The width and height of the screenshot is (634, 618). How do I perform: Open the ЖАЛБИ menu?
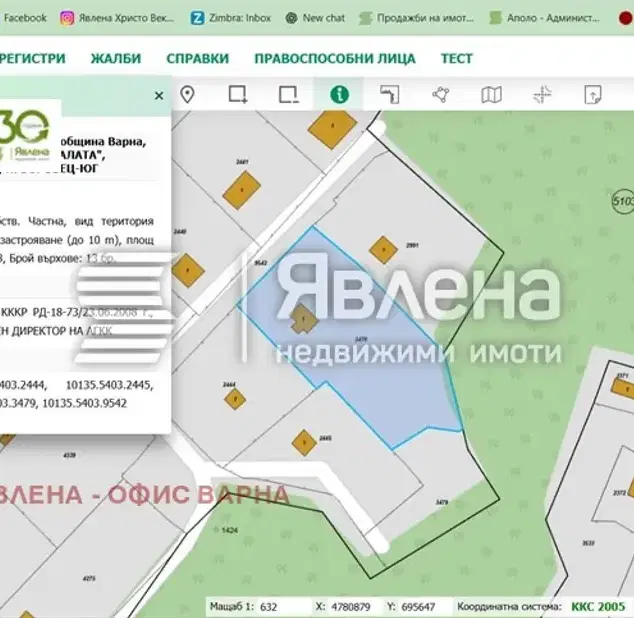click(x=116, y=58)
